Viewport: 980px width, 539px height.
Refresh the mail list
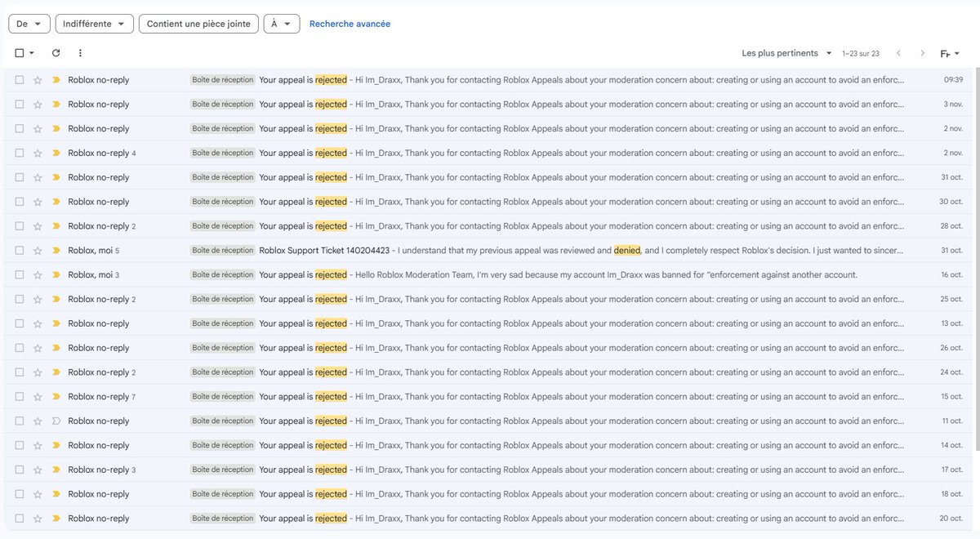click(x=56, y=53)
